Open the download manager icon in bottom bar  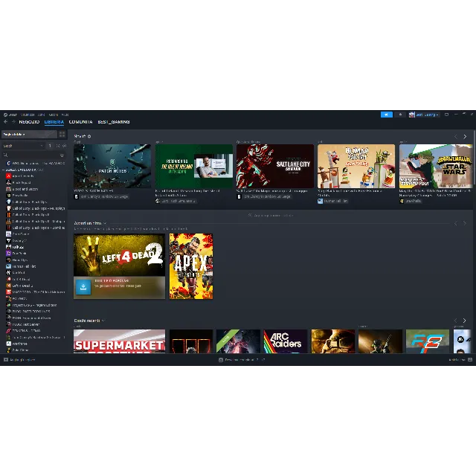click(221, 360)
